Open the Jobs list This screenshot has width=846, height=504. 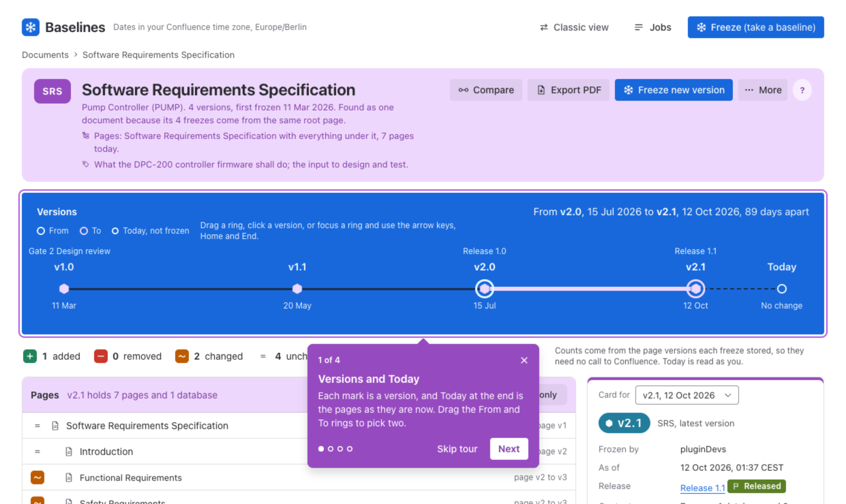(x=652, y=27)
